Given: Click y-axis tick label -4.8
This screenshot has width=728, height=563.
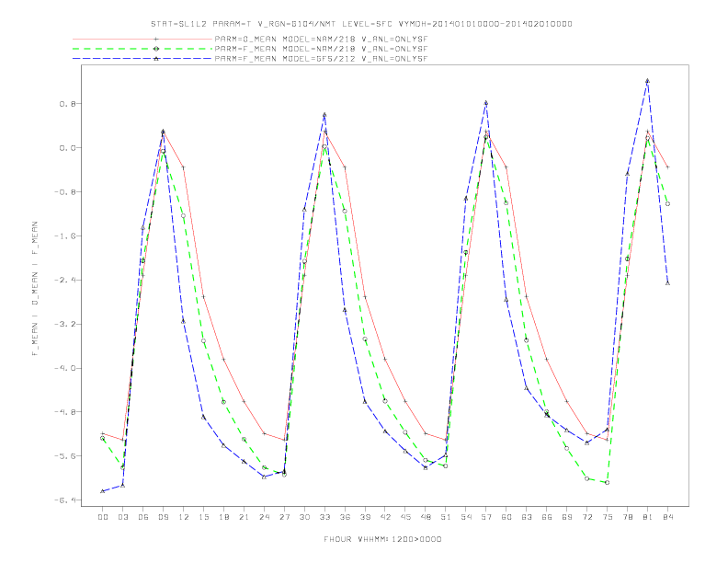Looking at the screenshot, I should [64, 412].
